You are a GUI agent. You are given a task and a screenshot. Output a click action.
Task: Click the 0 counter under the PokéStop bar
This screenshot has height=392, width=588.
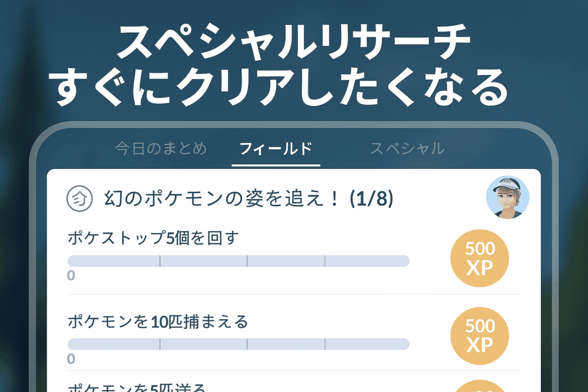(x=71, y=275)
